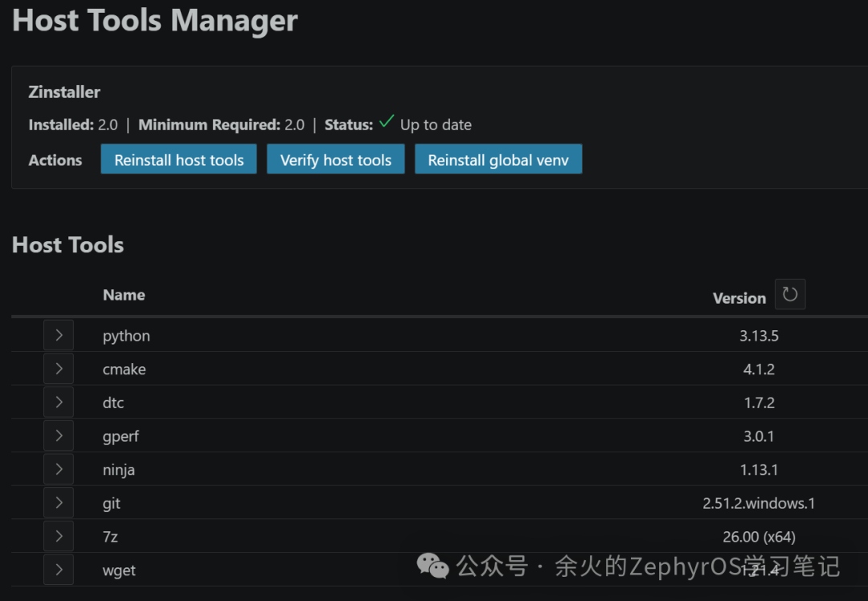Click version 3.13.5 of python
This screenshot has height=601, width=868.
point(759,336)
